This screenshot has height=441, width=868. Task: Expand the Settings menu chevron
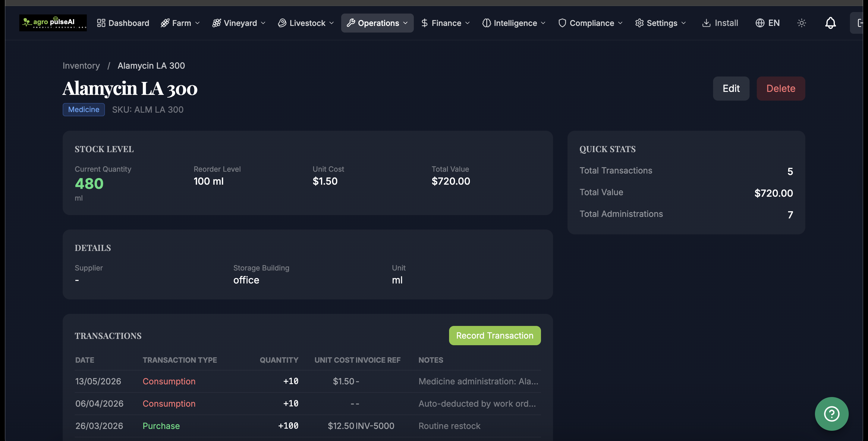point(683,23)
